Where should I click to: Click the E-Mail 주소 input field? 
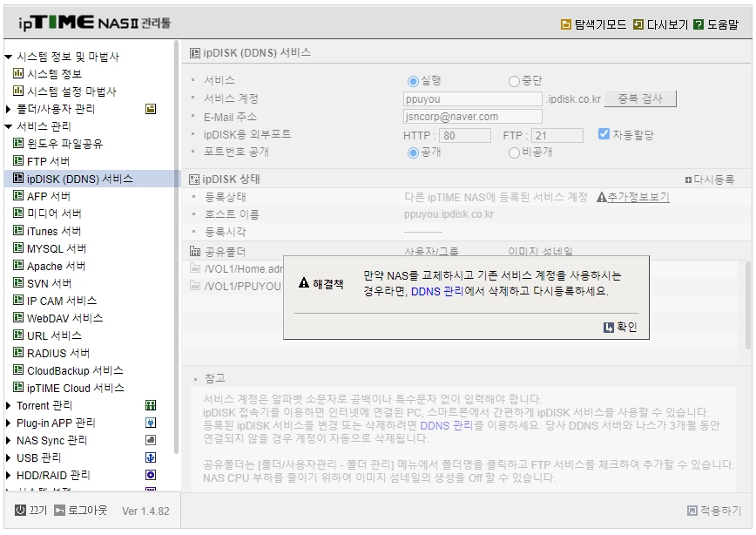tap(472, 116)
